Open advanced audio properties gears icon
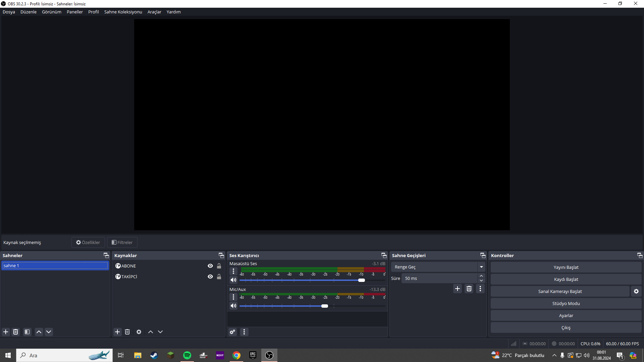 point(232,332)
